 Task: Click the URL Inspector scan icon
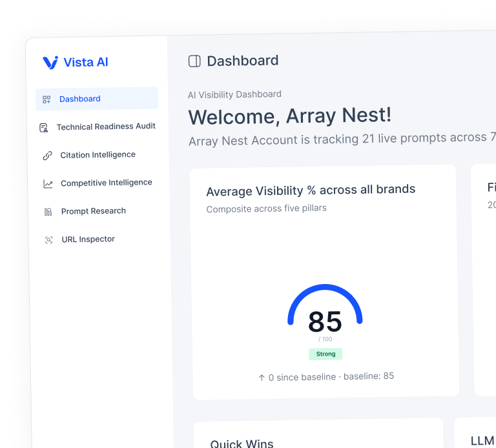coord(48,240)
